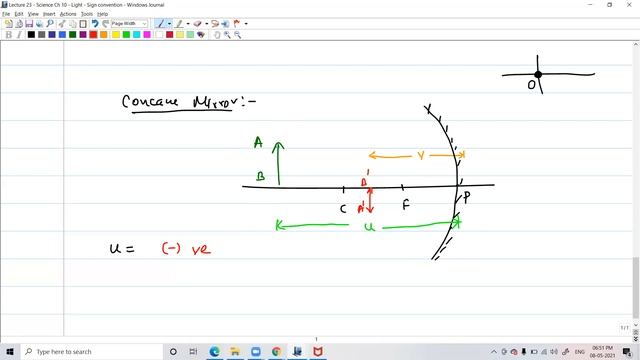Select the Highlighter tool
640x360 pixels.
pyautogui.click(x=179, y=24)
